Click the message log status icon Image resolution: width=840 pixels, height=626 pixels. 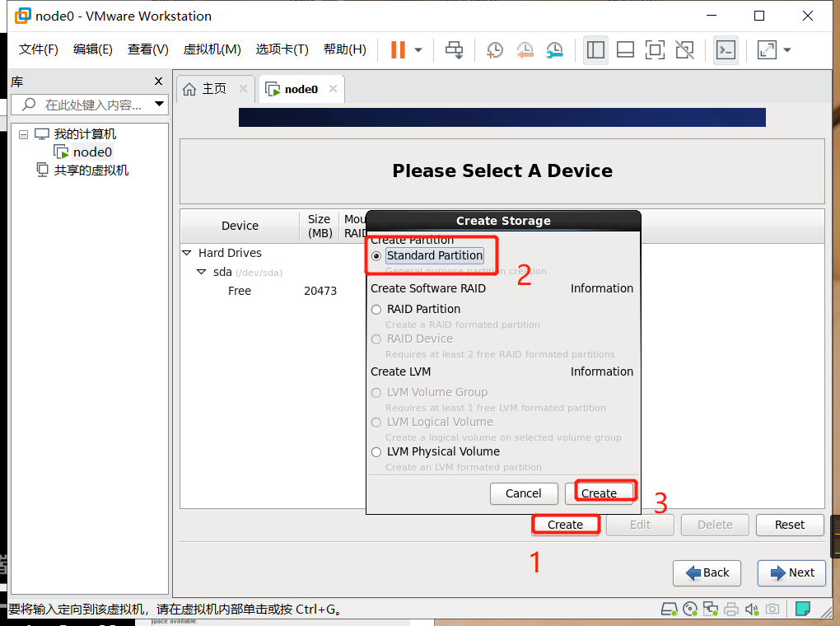802,609
